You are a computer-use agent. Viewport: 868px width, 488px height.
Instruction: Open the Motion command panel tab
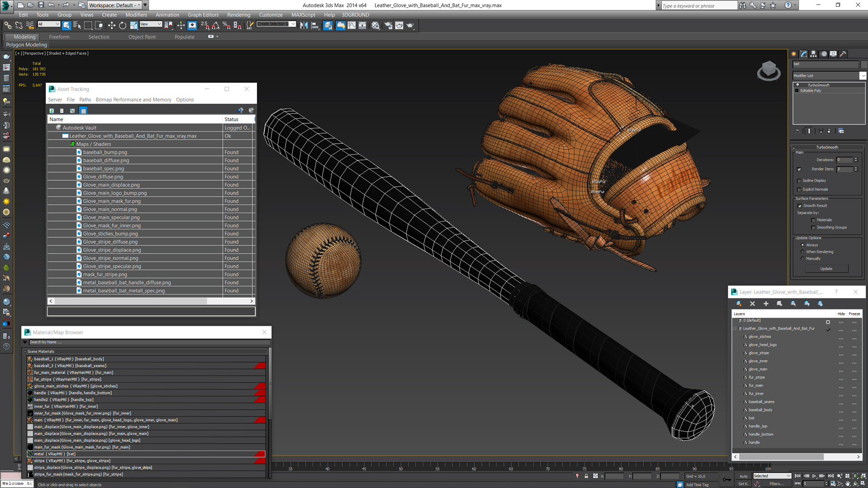click(824, 54)
